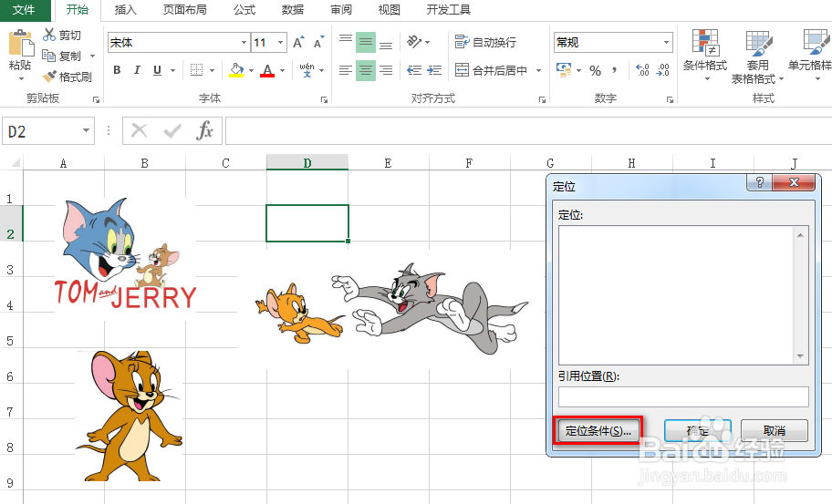This screenshot has width=832, height=504.
Task: Open the font name dropdown 宋体
Action: (x=244, y=43)
